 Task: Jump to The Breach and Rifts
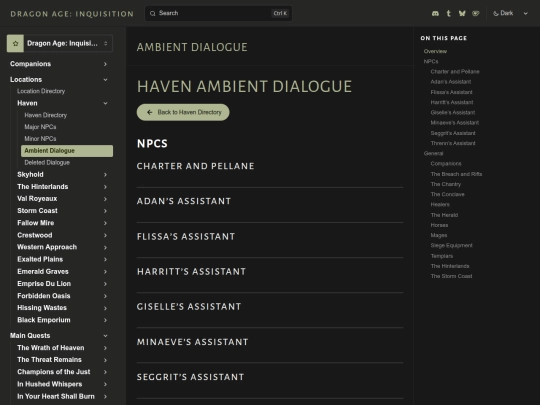456,174
